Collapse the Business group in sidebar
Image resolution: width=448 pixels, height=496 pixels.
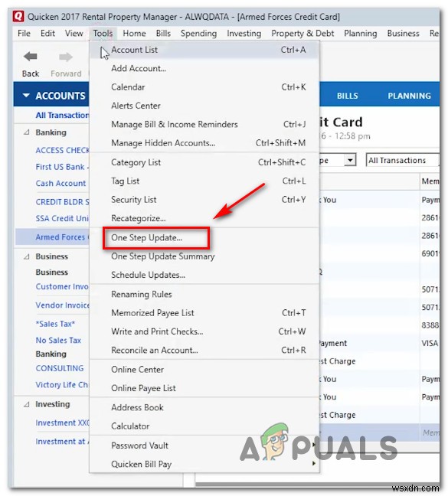(27, 256)
